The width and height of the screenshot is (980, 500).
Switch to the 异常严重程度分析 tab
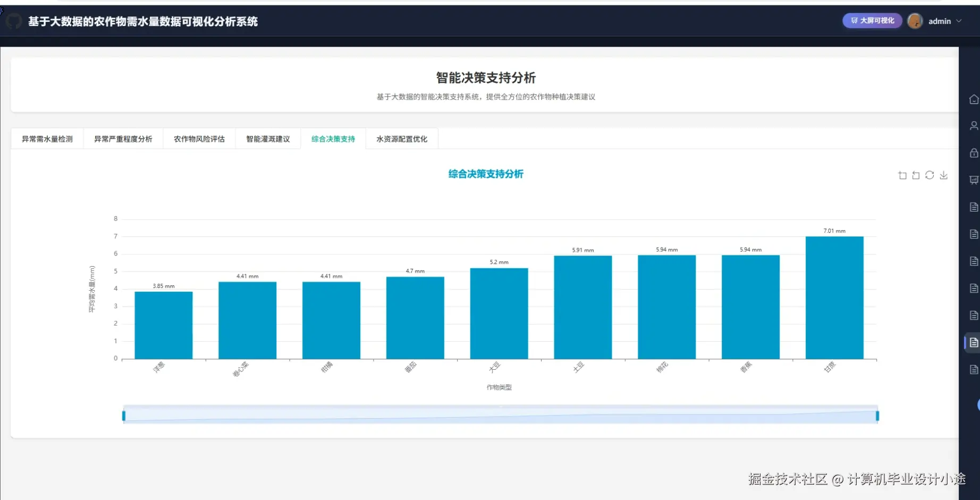pos(123,139)
